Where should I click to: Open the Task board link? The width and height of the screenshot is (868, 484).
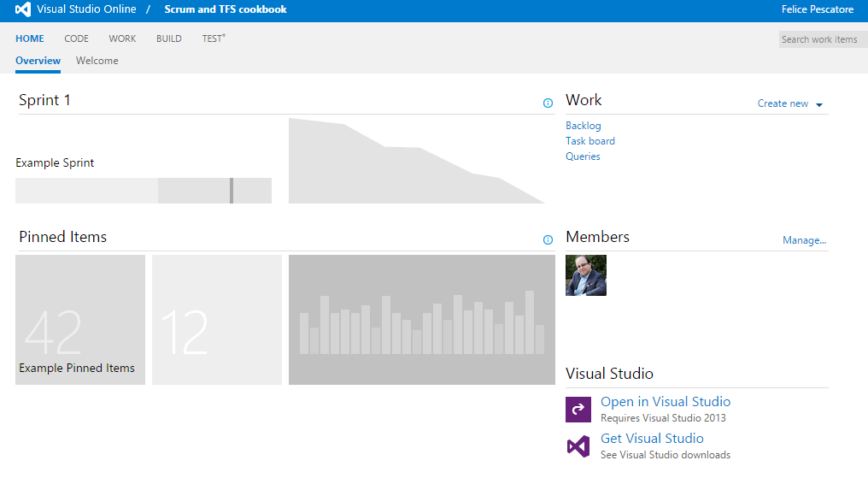590,141
